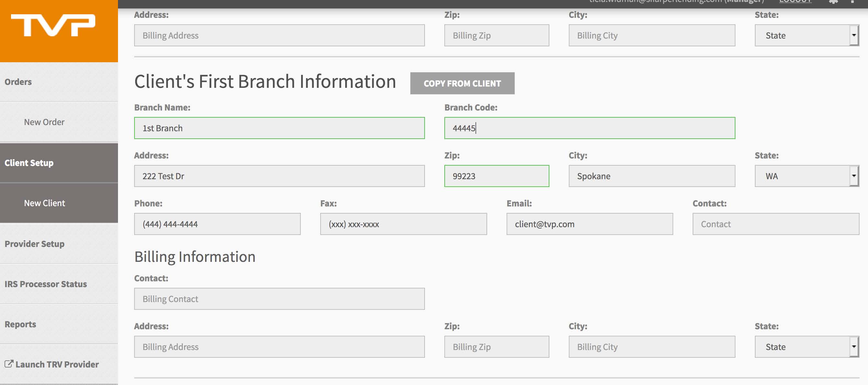Open the bottom Billing Information State dropdown
This screenshot has height=385, width=868.
click(806, 347)
